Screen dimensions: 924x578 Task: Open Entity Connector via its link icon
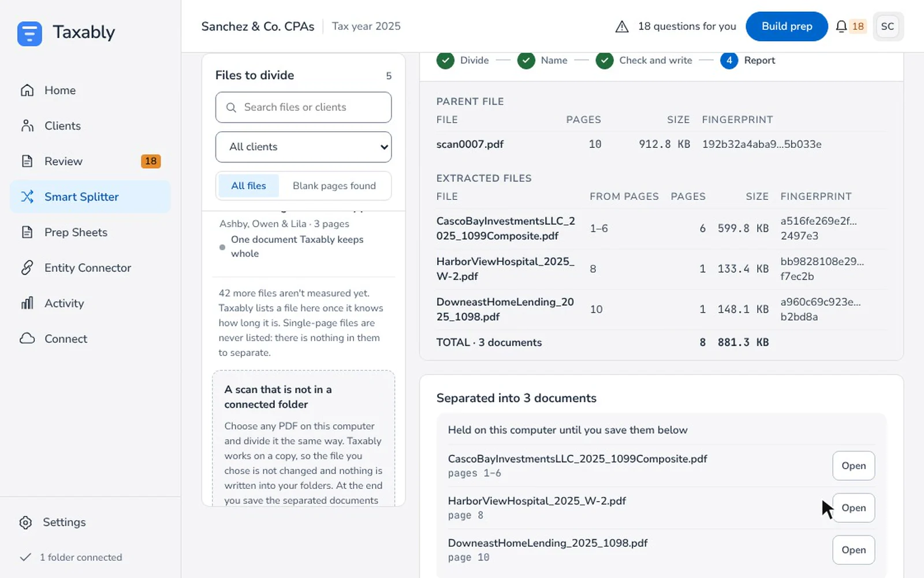(x=27, y=268)
